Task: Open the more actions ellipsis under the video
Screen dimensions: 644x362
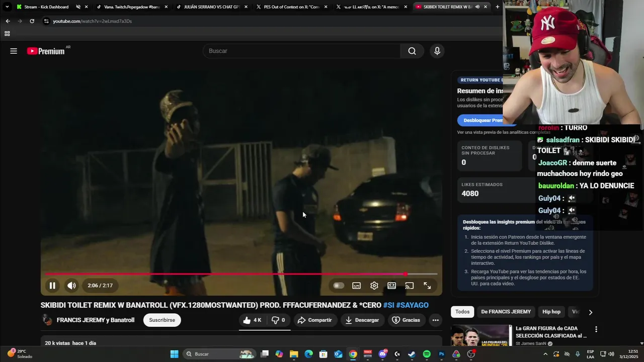Action: [436, 320]
